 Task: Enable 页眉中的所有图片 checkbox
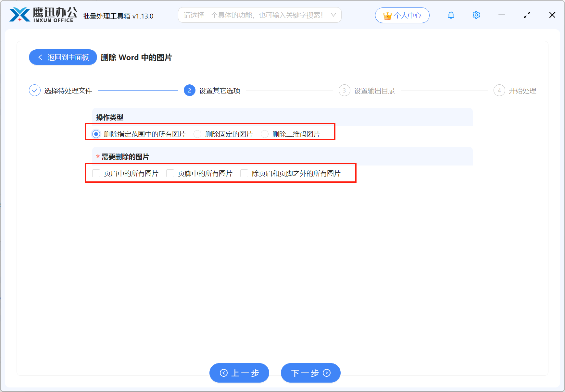click(x=96, y=173)
